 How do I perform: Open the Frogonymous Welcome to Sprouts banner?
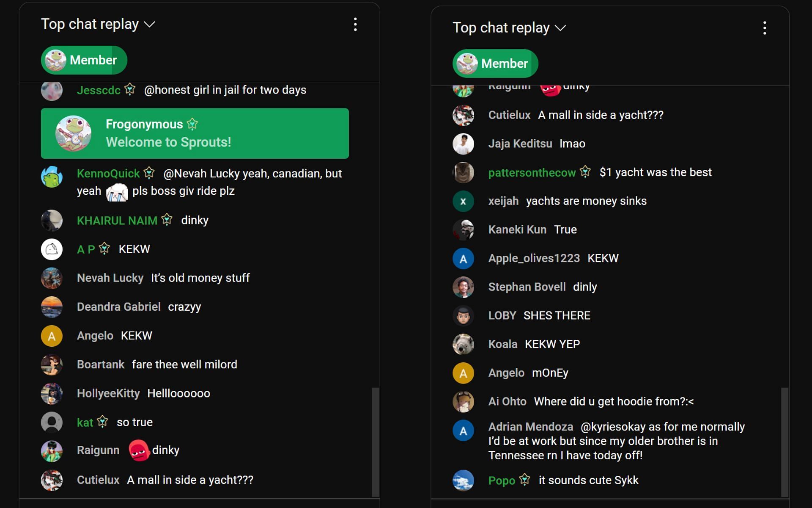[195, 133]
